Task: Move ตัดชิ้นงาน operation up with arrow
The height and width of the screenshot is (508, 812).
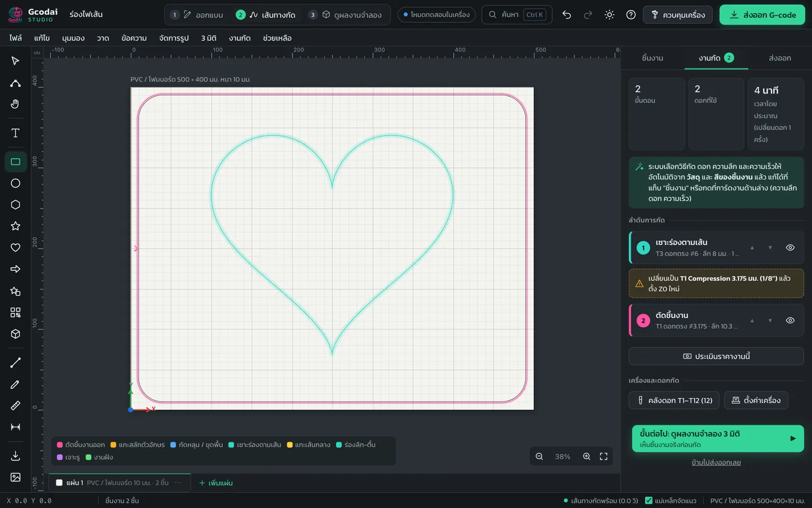Action: pos(752,321)
